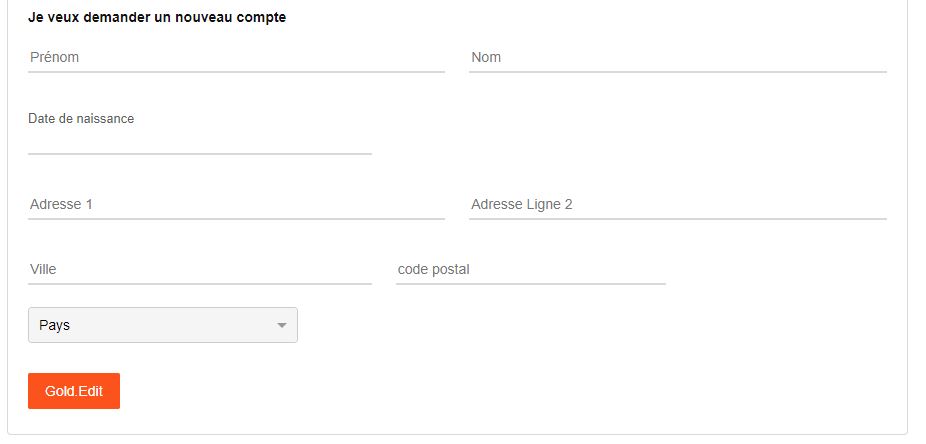Focus the Nom text field
The width and height of the screenshot is (926, 444).
[677, 58]
